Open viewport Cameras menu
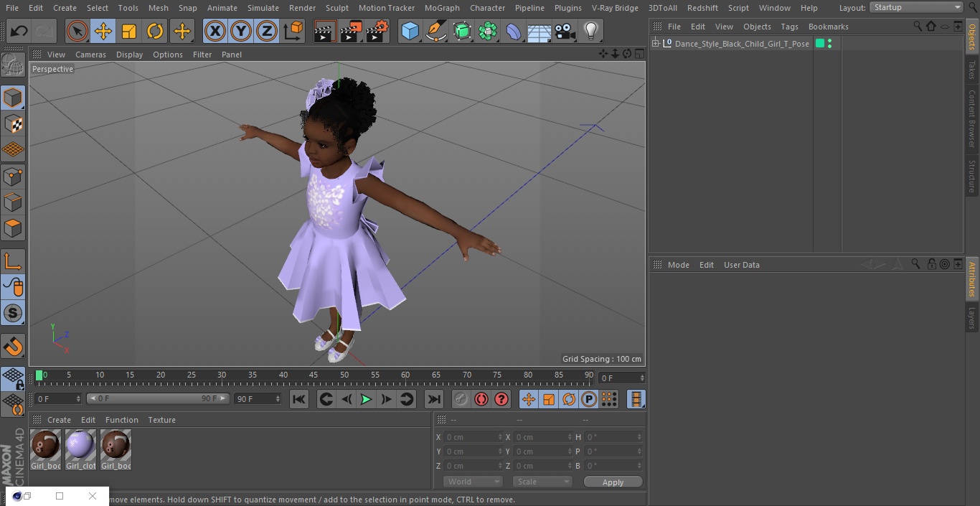Viewport: 980px width, 506px height. [x=90, y=55]
